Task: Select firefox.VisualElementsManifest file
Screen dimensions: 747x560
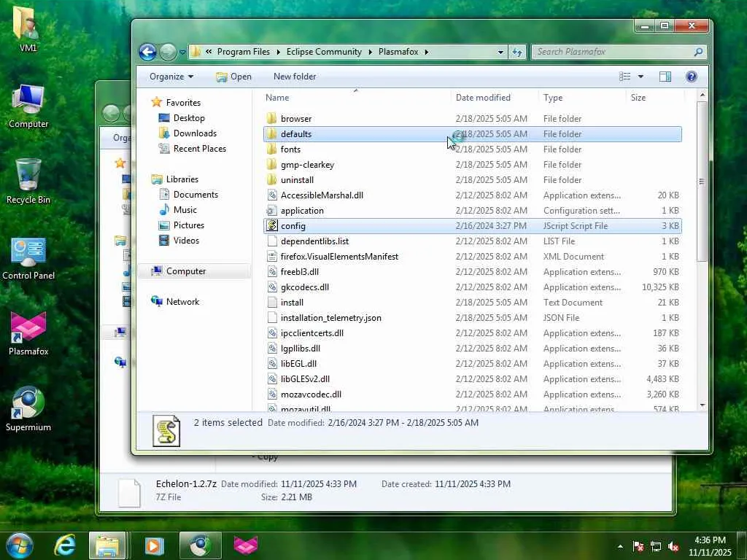Action: click(x=339, y=257)
